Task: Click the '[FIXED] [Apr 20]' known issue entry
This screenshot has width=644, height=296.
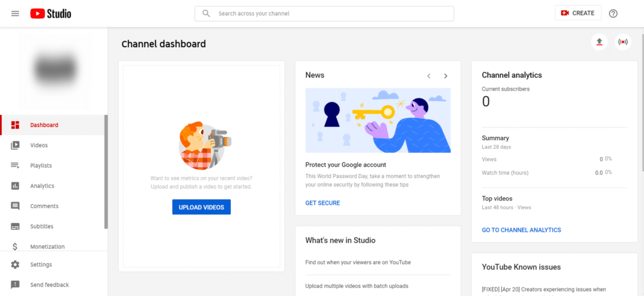Action: [544, 290]
